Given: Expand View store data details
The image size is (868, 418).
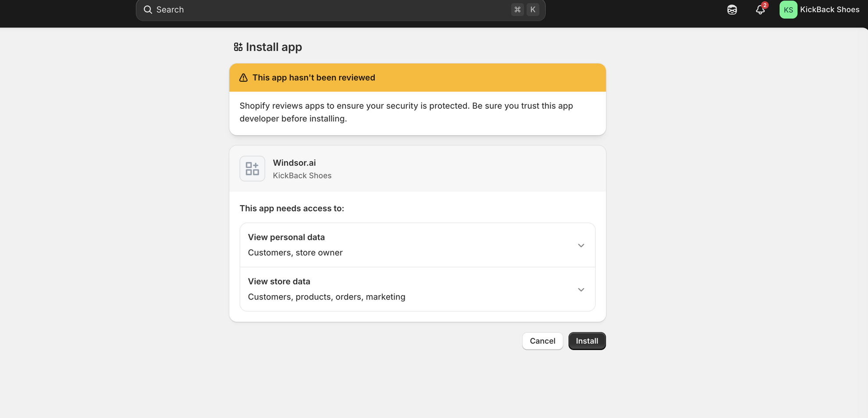Looking at the screenshot, I should pos(581,289).
